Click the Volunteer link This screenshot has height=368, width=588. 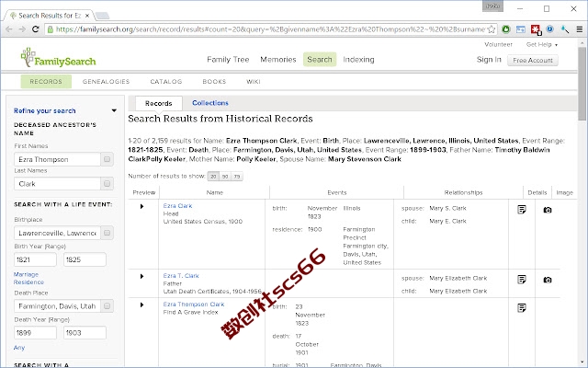[498, 44]
